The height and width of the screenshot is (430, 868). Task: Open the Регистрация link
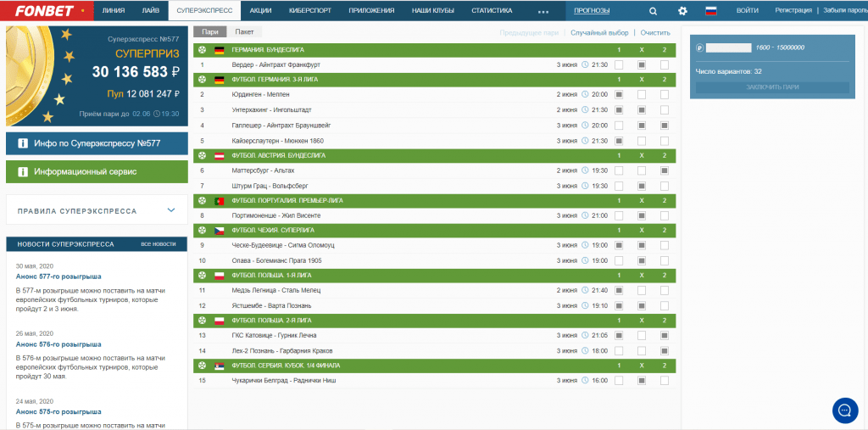[x=793, y=10]
